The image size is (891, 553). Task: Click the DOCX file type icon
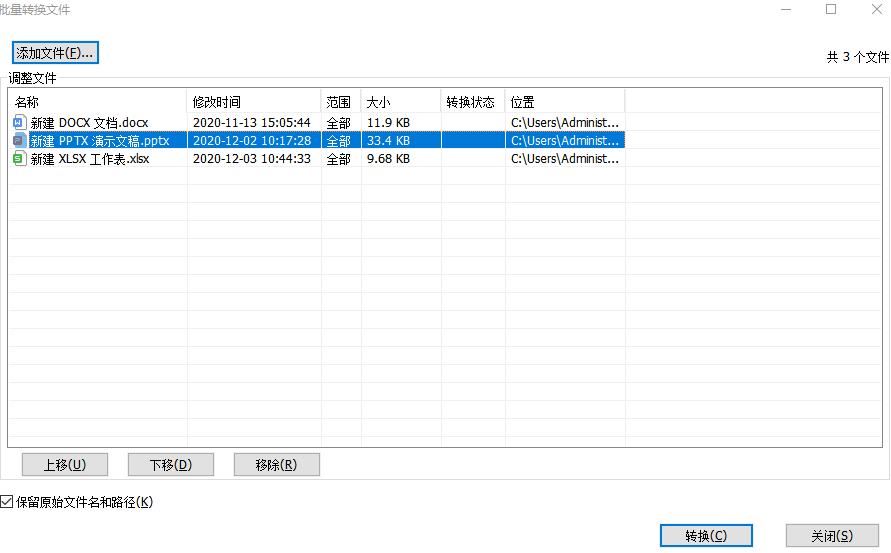click(x=19, y=122)
